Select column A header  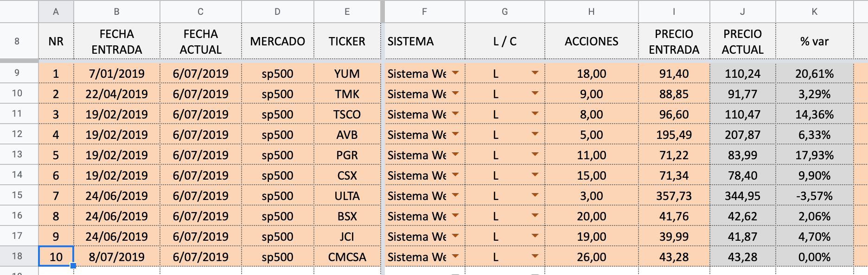(56, 12)
